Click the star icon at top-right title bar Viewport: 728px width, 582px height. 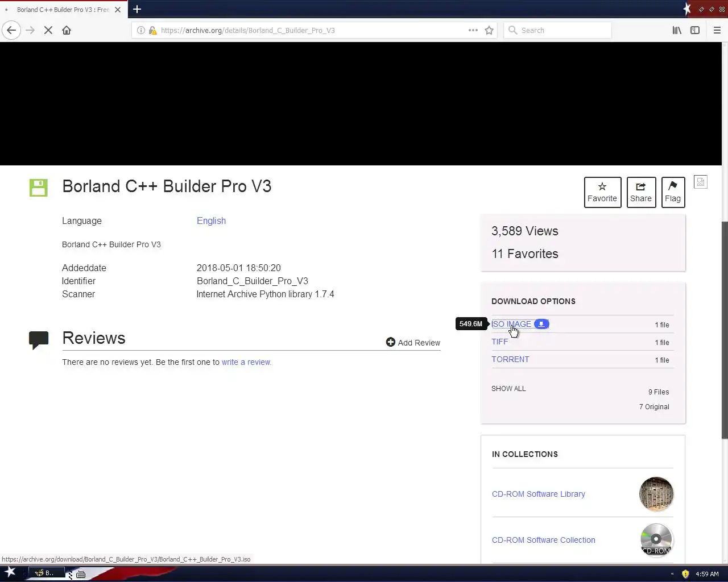click(x=687, y=9)
